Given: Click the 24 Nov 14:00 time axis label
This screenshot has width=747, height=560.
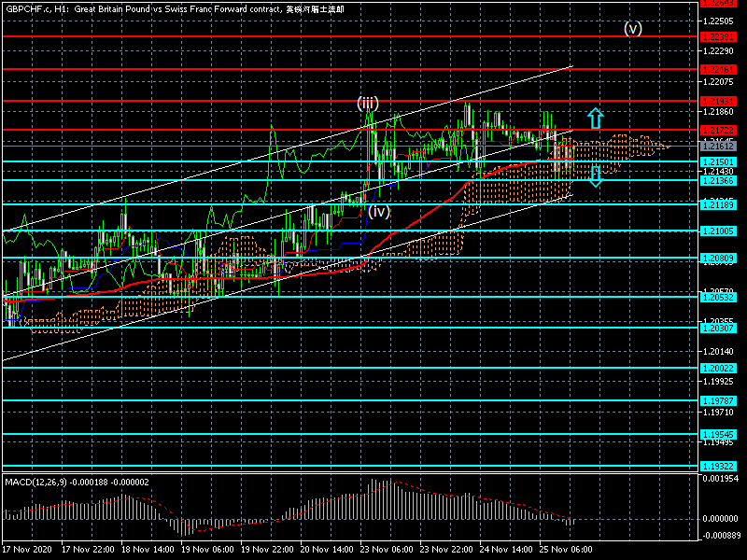Looking at the screenshot, I should point(506,549).
